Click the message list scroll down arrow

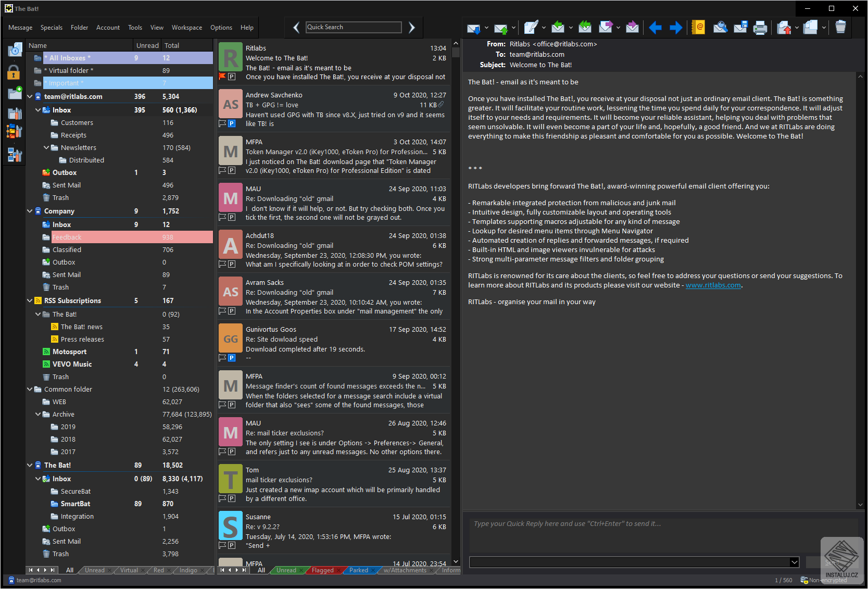tap(456, 561)
